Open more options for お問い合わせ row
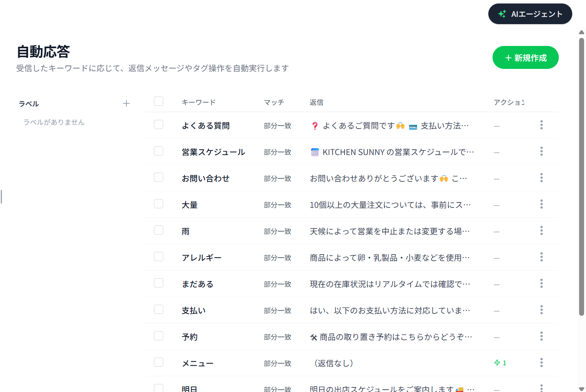586x392 pixels. [x=542, y=178]
